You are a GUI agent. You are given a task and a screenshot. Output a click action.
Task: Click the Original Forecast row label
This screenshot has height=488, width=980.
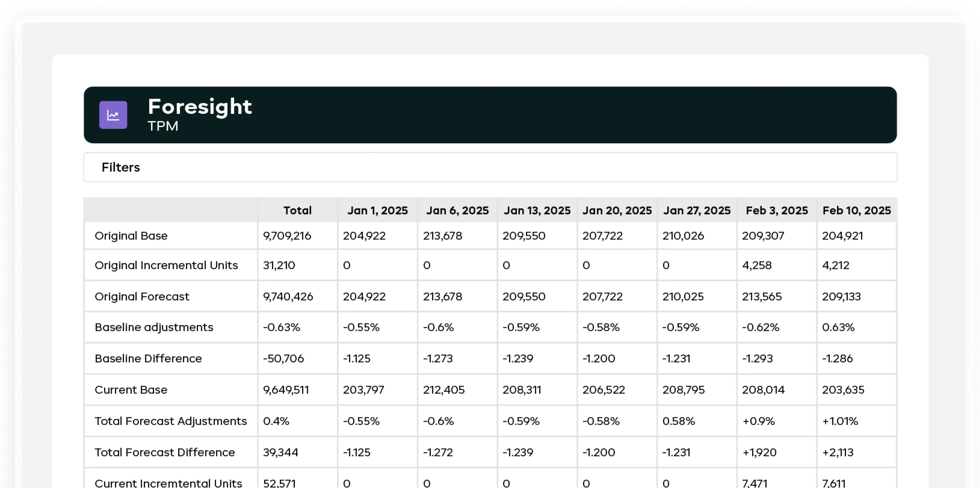[x=142, y=296]
